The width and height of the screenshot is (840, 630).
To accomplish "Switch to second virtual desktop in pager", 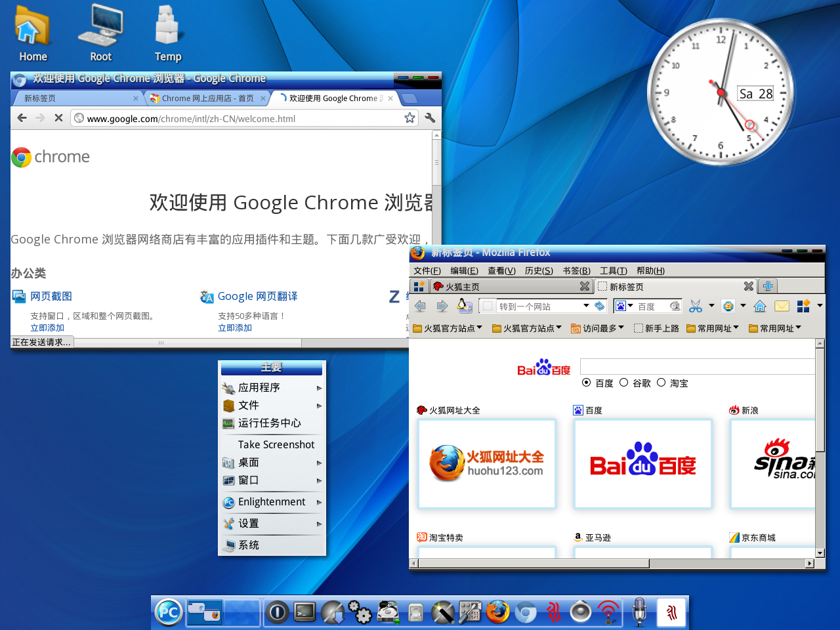I will pyautogui.click(x=241, y=612).
